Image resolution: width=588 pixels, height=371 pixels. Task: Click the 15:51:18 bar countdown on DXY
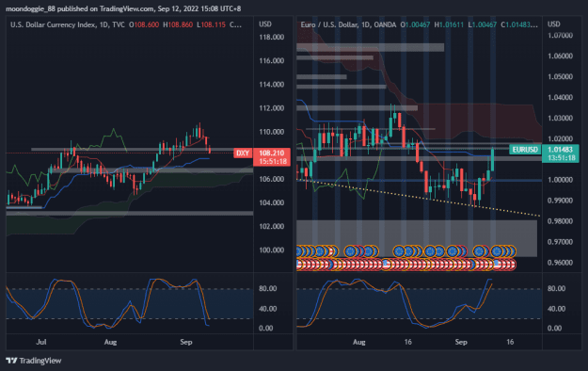[273, 161]
